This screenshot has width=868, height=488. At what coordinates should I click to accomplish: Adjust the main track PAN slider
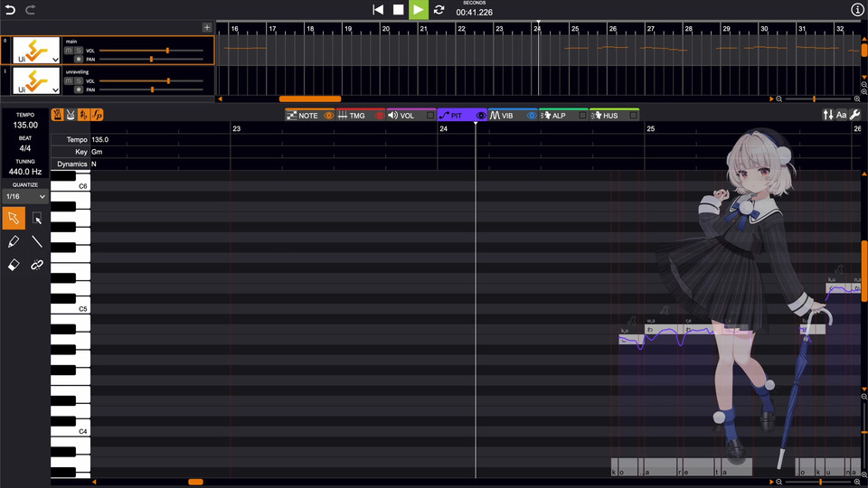151,59
